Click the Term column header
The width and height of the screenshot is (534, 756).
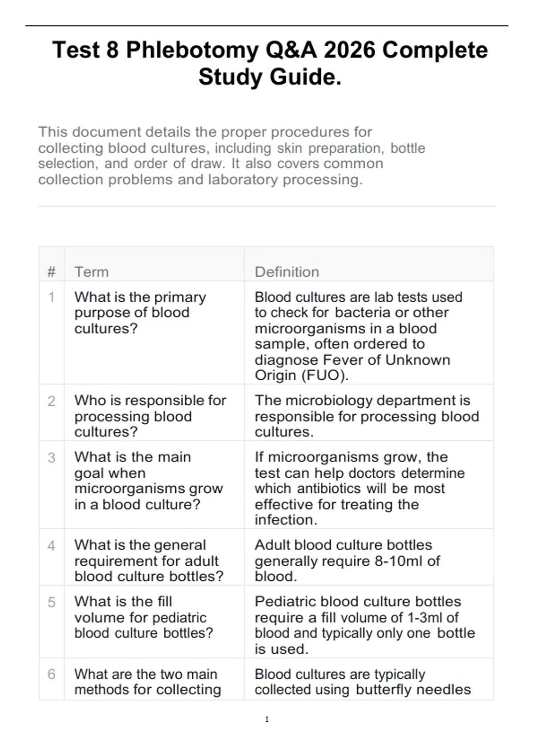tap(91, 272)
